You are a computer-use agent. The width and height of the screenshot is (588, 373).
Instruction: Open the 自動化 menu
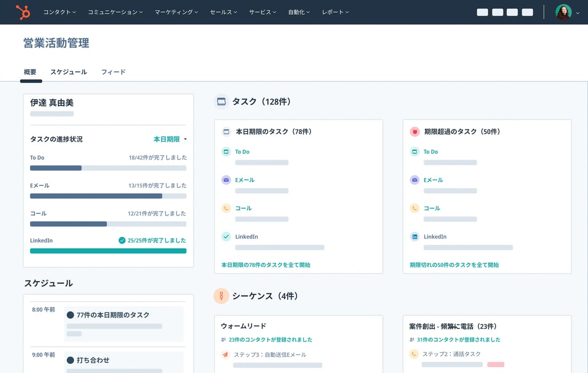(x=299, y=13)
